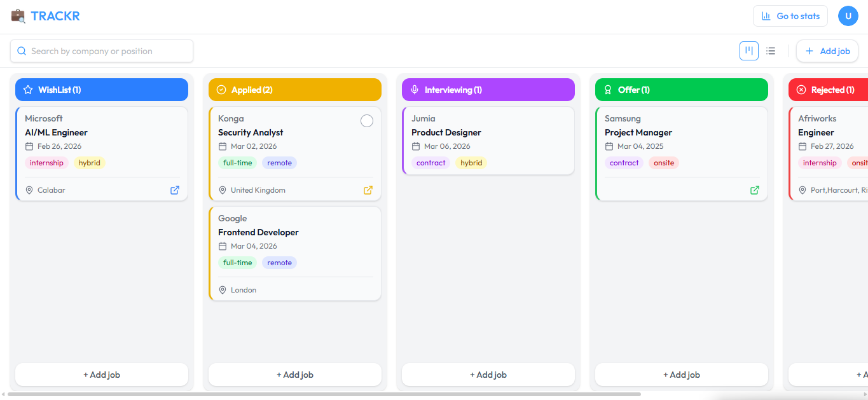Screen dimensions: 868x400
Task: Click the Interviewing column header
Action: [x=488, y=90]
